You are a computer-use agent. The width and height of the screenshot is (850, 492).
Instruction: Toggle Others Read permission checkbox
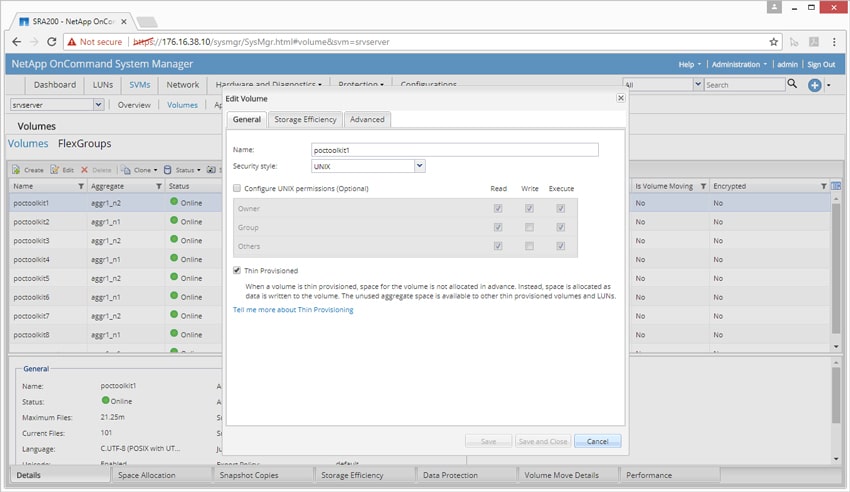(x=498, y=246)
